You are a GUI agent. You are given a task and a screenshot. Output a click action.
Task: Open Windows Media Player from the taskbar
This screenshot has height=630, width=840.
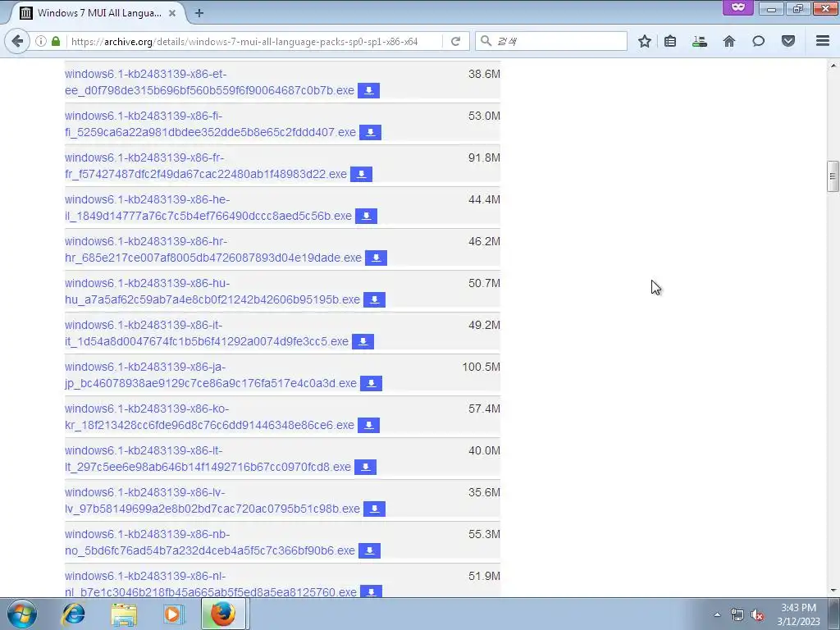tap(173, 614)
